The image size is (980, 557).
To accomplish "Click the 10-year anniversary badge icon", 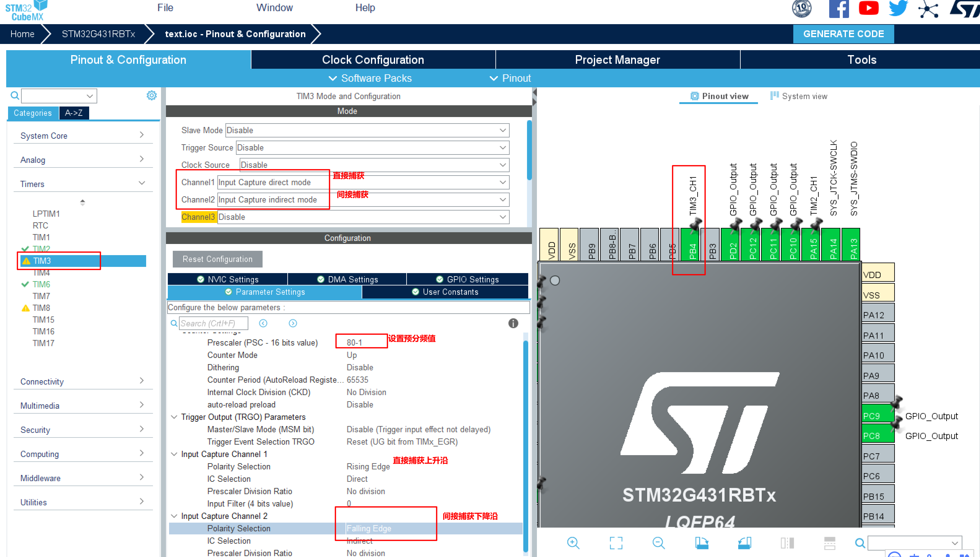I will [x=802, y=8].
